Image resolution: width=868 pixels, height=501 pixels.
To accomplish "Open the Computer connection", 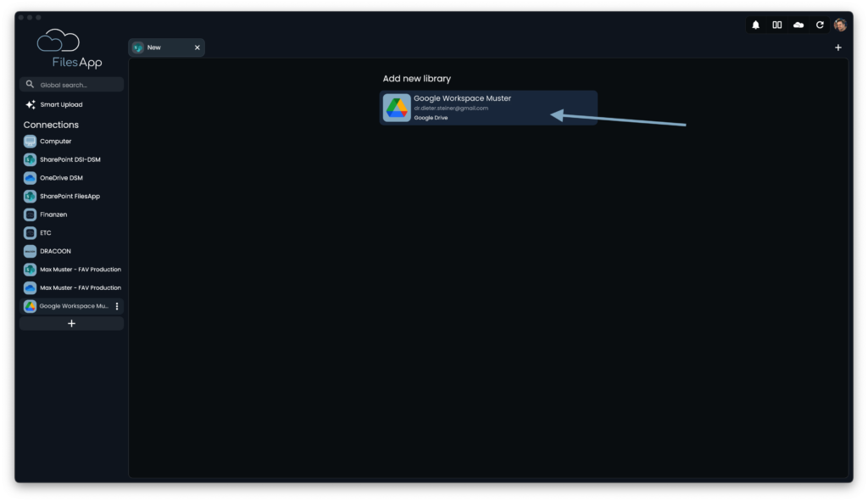I will 71,142.
